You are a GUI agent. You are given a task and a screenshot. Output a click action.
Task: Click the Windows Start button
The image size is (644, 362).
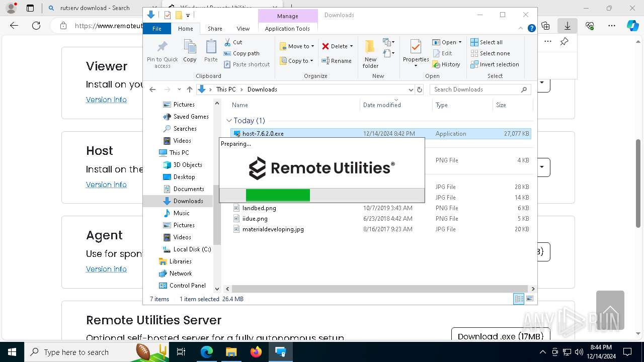12,352
